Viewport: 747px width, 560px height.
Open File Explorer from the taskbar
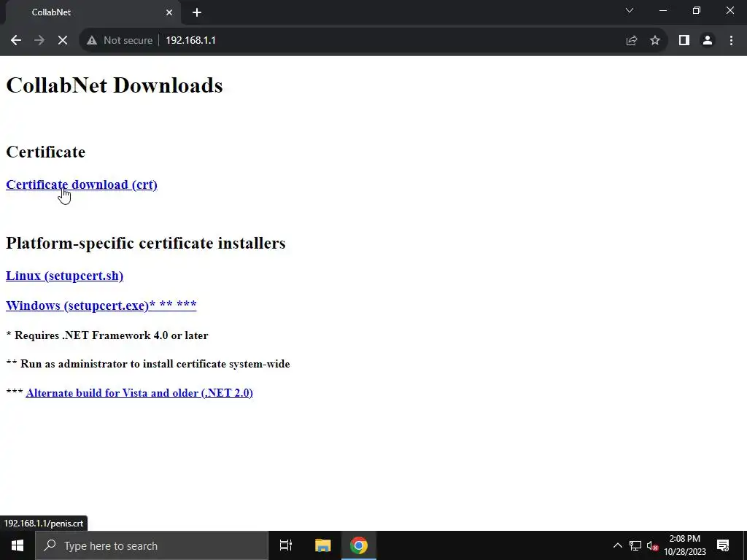(322, 545)
